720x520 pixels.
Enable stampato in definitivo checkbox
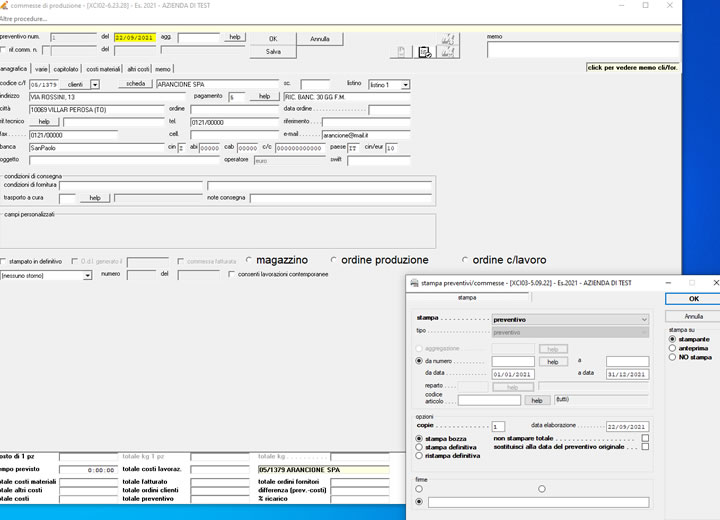pos(3,261)
